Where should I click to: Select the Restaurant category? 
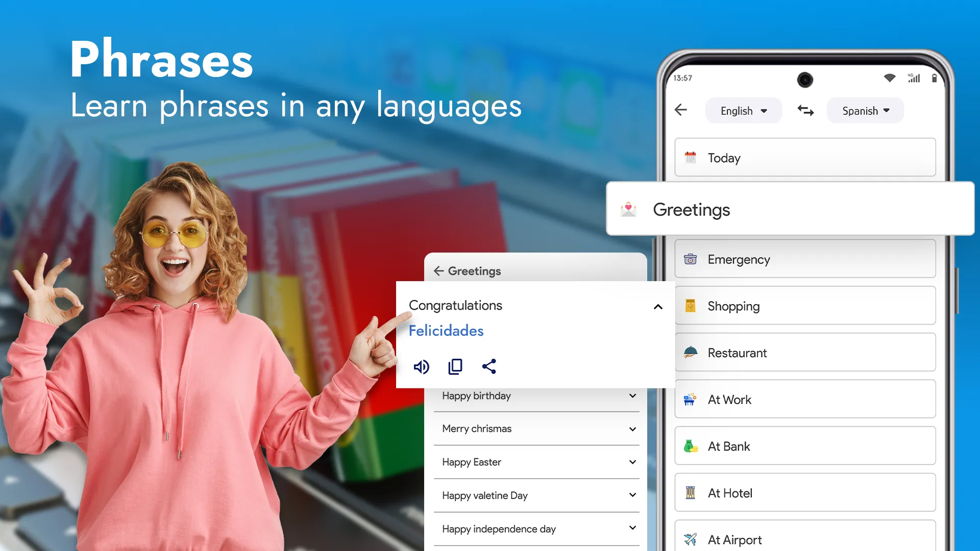click(x=805, y=353)
